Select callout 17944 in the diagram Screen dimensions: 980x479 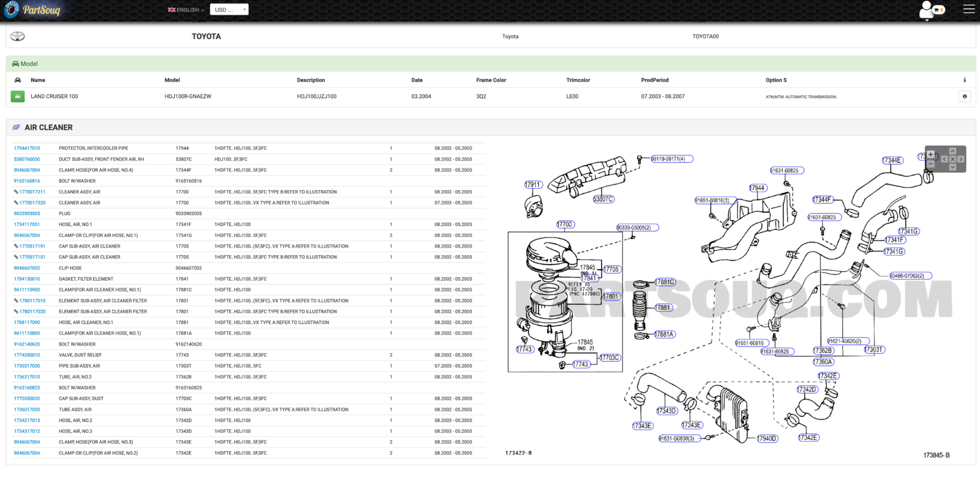[758, 187]
